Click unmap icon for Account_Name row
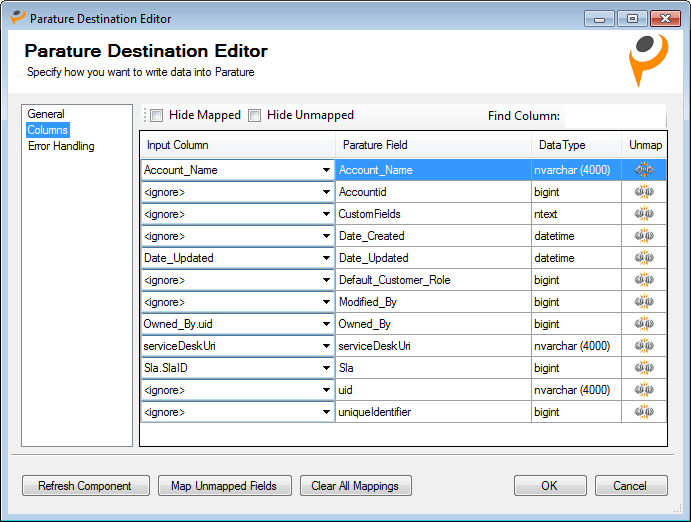The width and height of the screenshot is (691, 522). pyautogui.click(x=644, y=170)
